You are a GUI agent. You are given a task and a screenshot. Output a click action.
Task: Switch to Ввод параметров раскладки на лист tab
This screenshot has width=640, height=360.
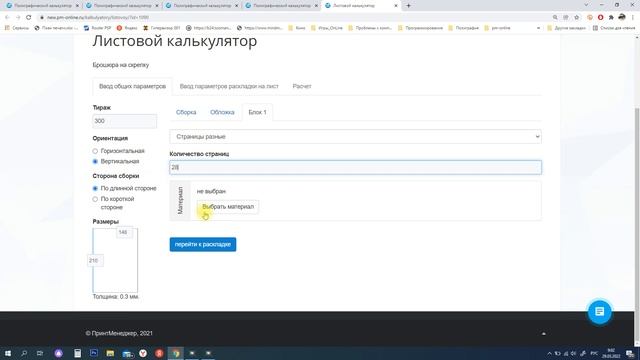(x=229, y=87)
